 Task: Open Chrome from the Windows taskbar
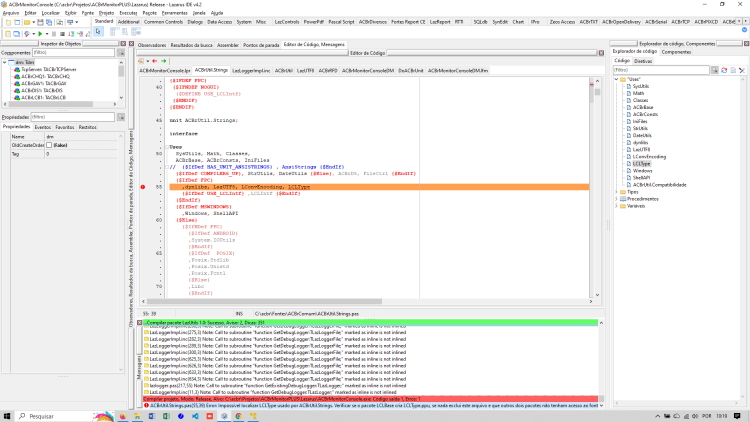[x=238, y=416]
